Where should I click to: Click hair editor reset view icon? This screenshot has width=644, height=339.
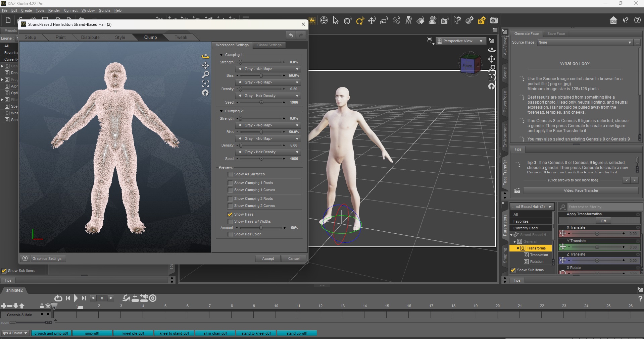pos(205,93)
